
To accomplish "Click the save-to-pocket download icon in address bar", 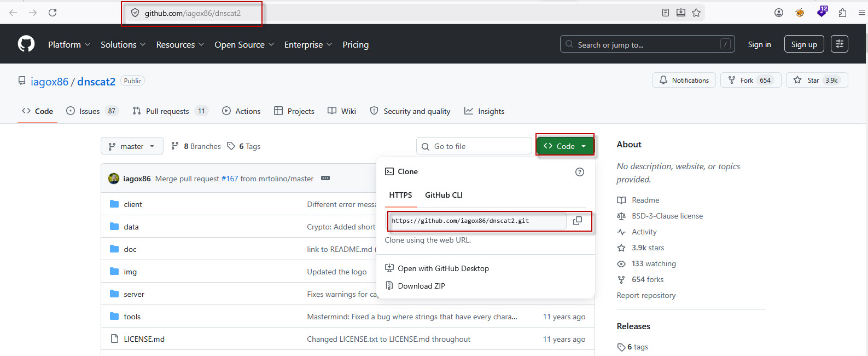I will (680, 13).
